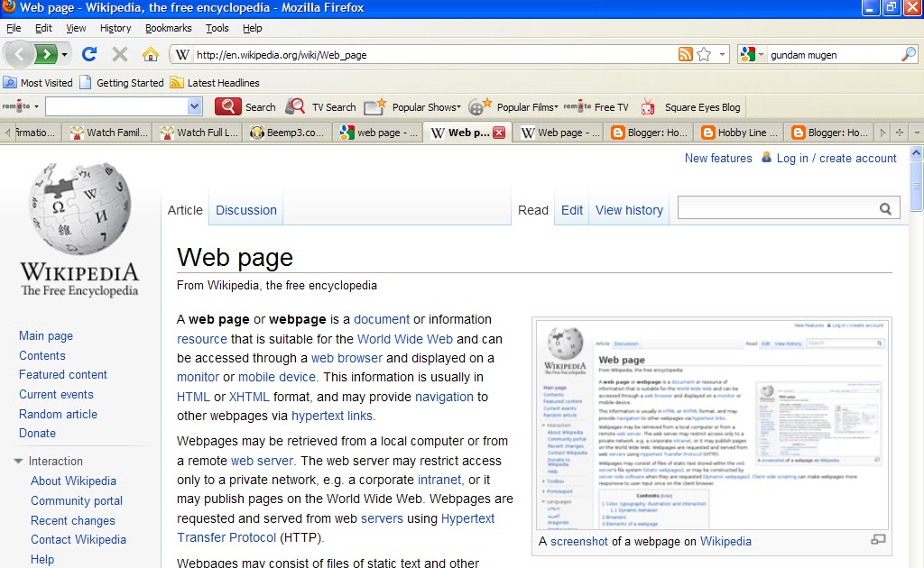Click the TV Search toolbar button
This screenshot has width=924, height=568.
click(321, 106)
